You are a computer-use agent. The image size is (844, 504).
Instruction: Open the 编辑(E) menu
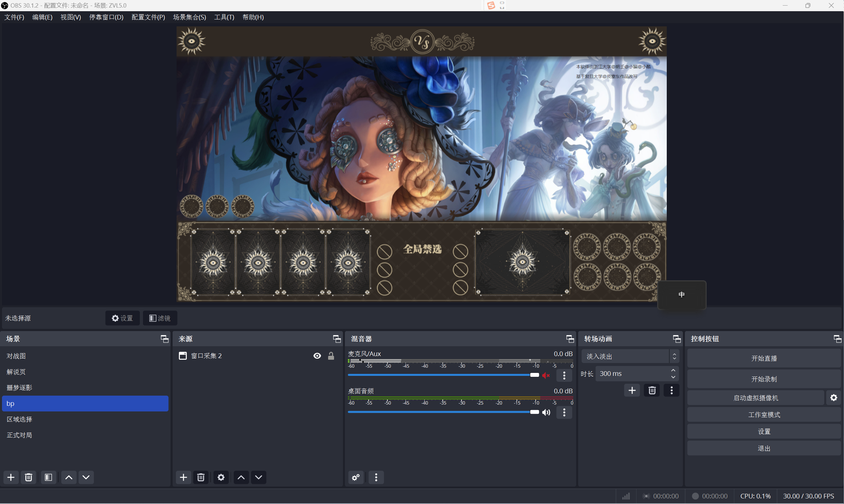(x=42, y=17)
